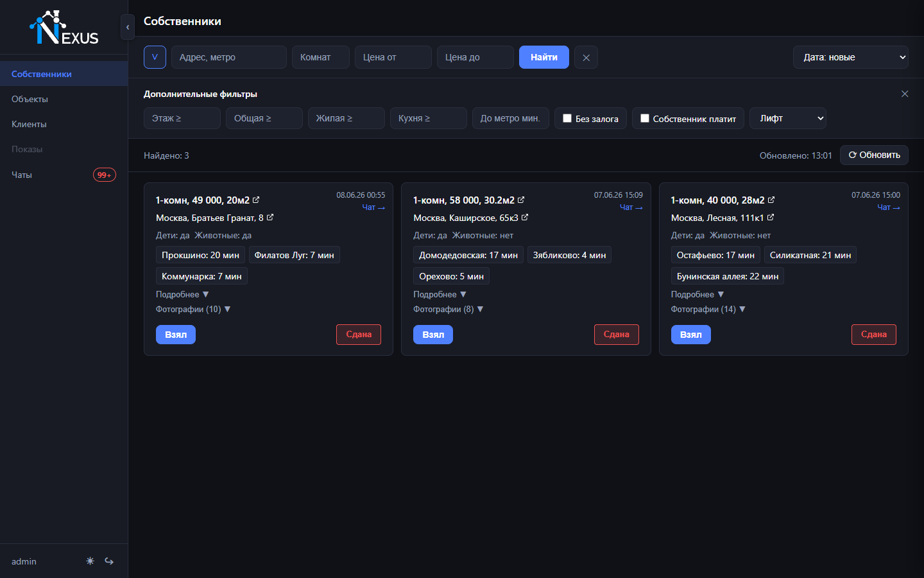Click the Обновить refresh button
Viewport: 924px width, 578px height.
(874, 155)
